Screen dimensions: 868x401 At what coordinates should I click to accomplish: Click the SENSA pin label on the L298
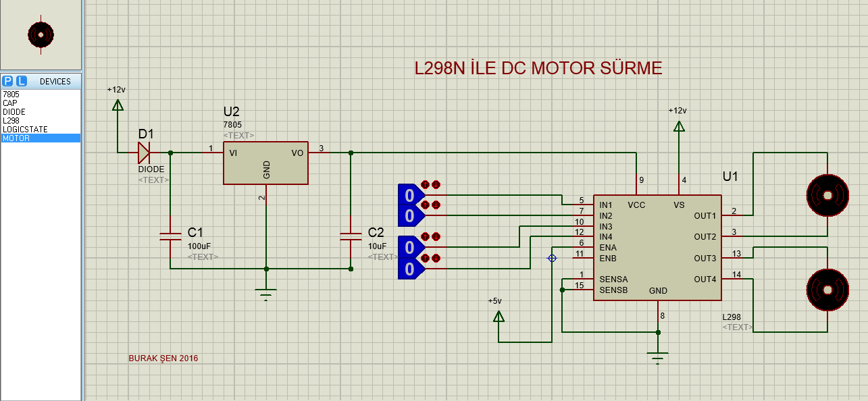click(613, 279)
